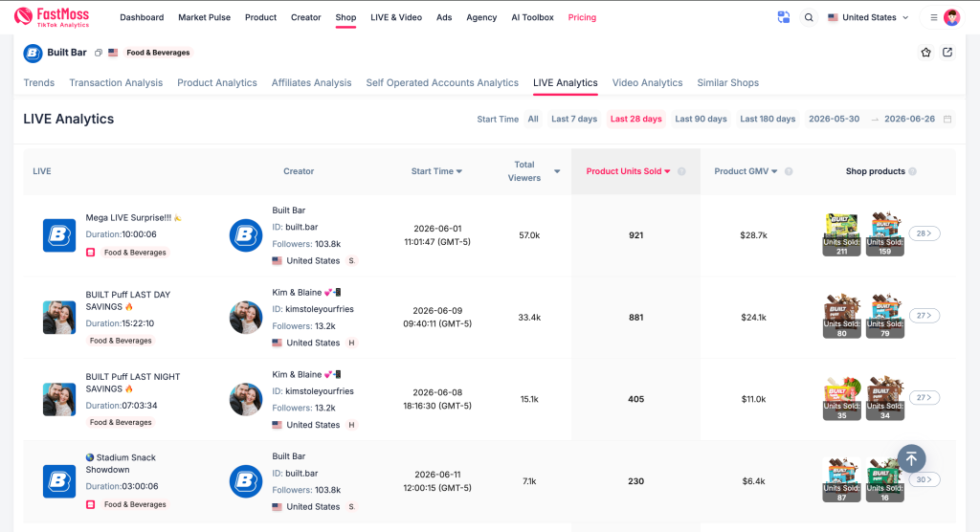Sort by Start Time column arrow

tap(459, 171)
